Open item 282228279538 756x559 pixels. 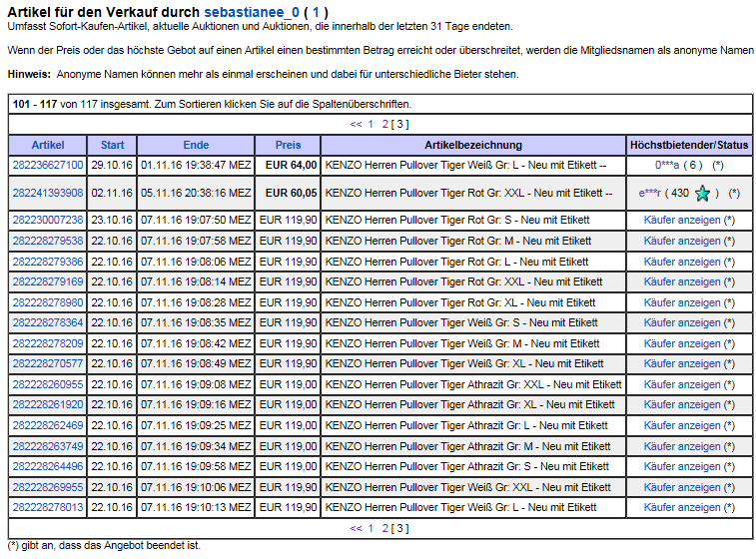(48, 241)
